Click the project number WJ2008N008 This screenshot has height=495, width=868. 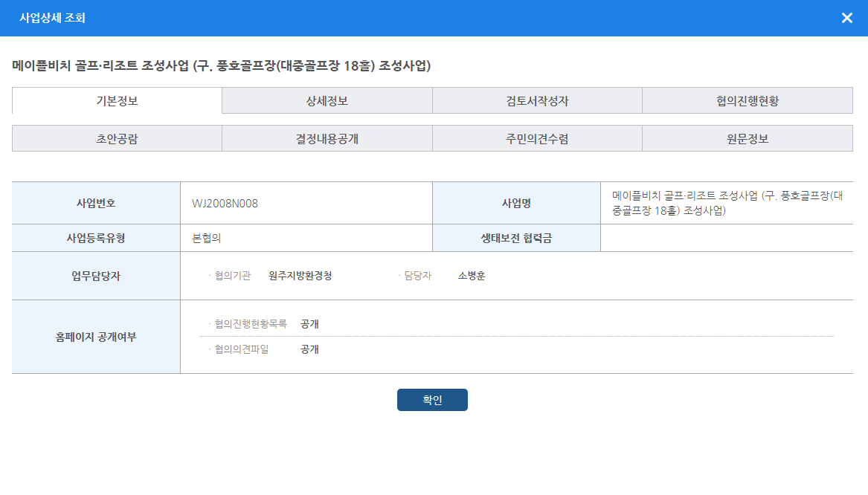pyautogui.click(x=225, y=203)
